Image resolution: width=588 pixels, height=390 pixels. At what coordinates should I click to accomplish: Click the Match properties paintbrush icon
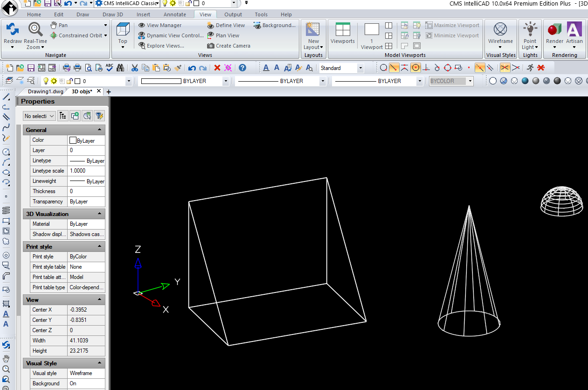click(178, 68)
